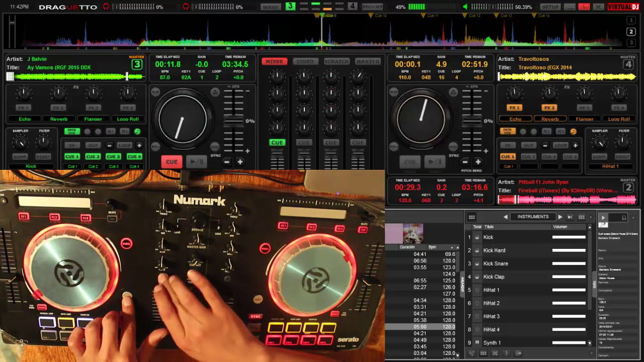644x362 pixels.
Task: Click left deck pitch bend minus
Action: 227,162
